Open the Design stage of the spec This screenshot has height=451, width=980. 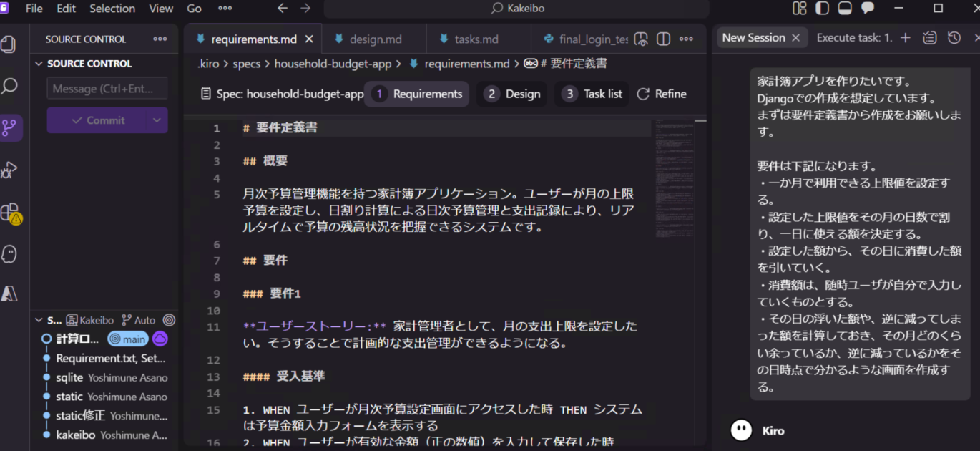[x=511, y=94]
